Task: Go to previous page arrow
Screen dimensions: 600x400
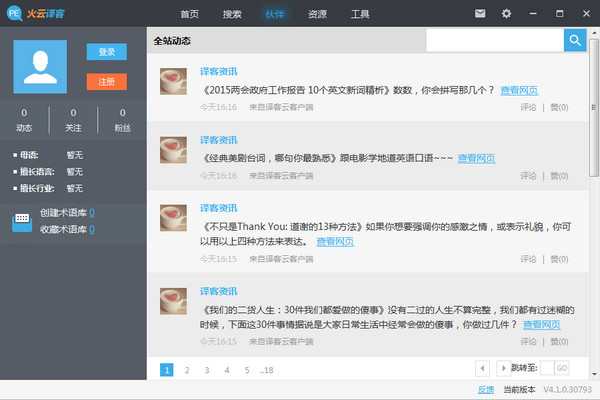Action: [x=482, y=368]
